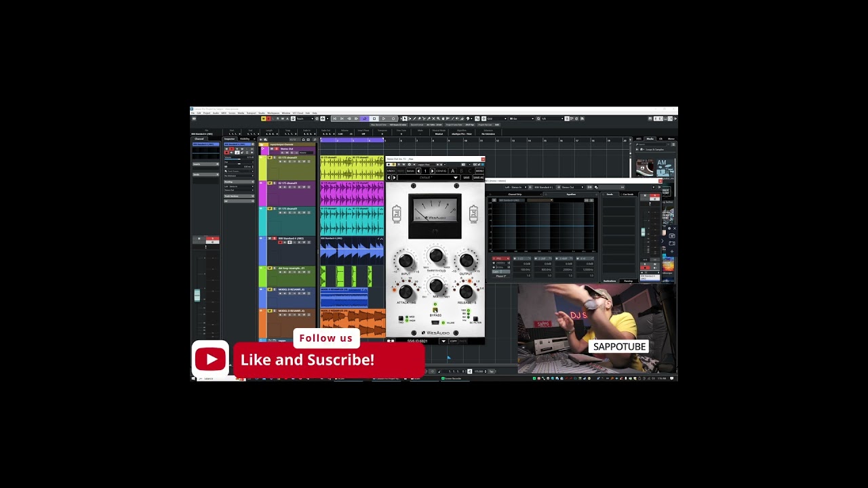
Task: Click the plugin OUTPUT knob
Action: pos(466,261)
